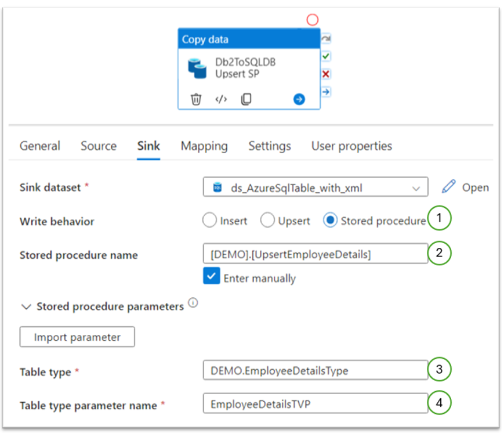The image size is (504, 433).
Task: Open the Sink dataset dropdown
Action: pyautogui.click(x=316, y=187)
